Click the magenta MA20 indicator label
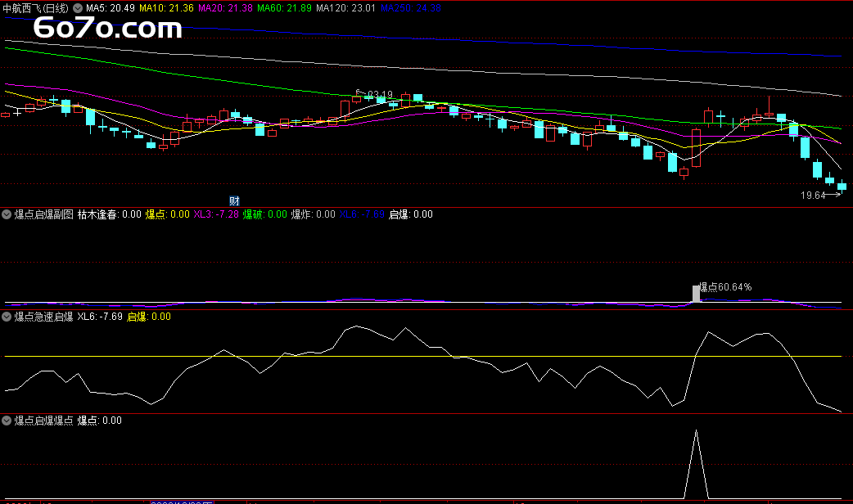This screenshot has height=504, width=853. (225, 7)
